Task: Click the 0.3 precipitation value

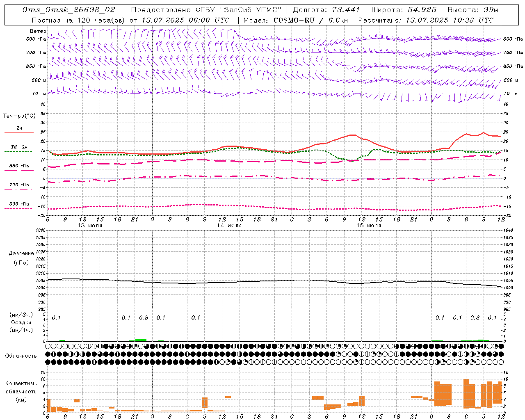Action: pos(475,317)
